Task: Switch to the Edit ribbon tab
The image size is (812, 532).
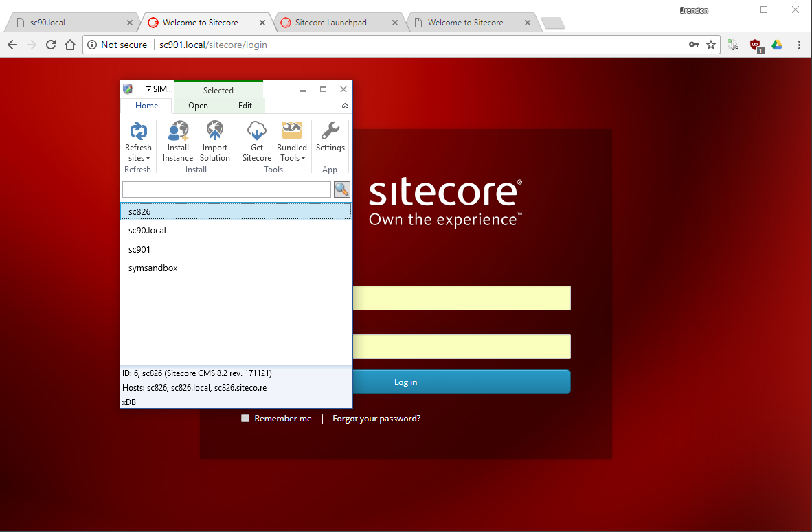Action: pos(245,106)
